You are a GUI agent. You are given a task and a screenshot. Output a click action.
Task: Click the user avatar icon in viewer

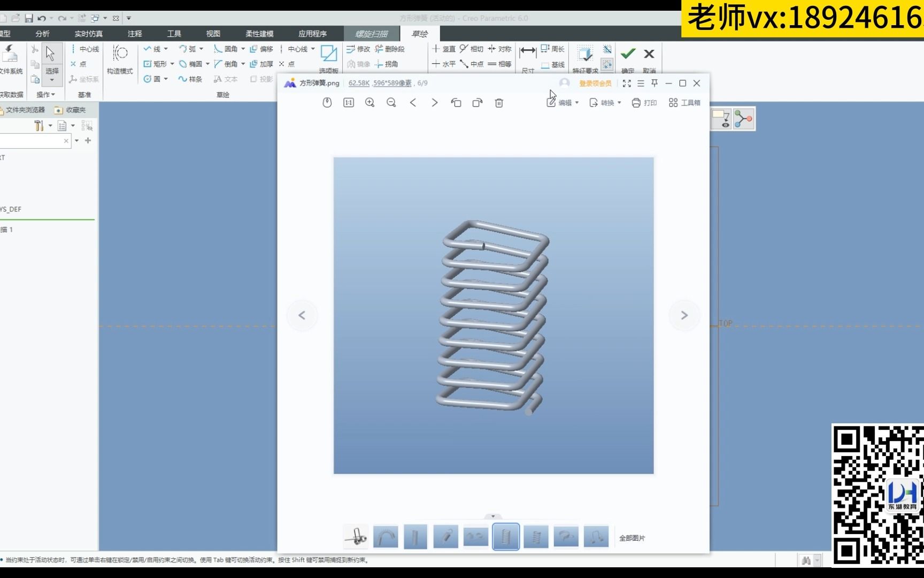(x=564, y=83)
